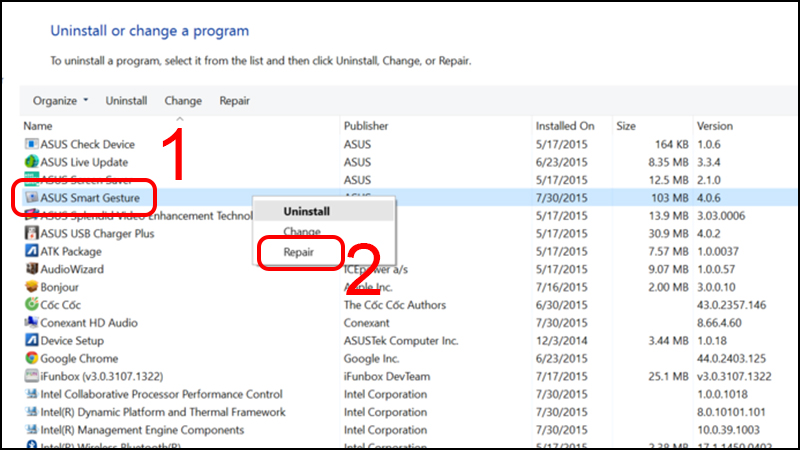
Task: Click the Intel Dynamic Platform icon
Action: coord(31,412)
